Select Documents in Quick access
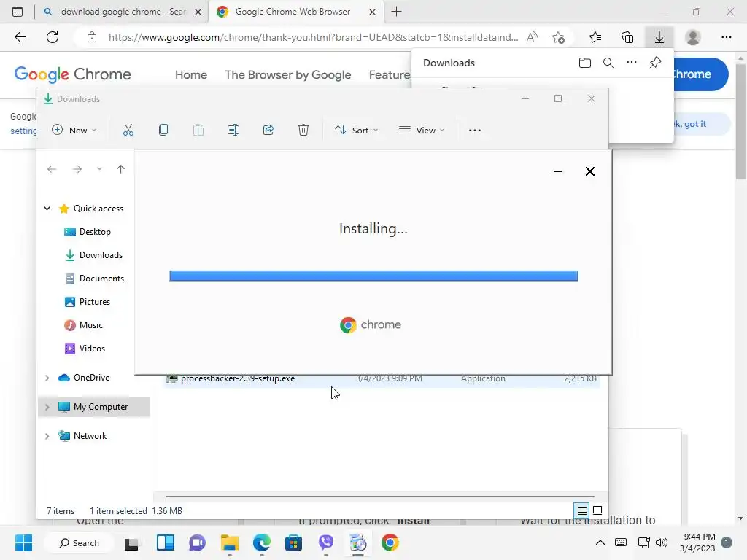This screenshot has width=747, height=560. pyautogui.click(x=101, y=279)
